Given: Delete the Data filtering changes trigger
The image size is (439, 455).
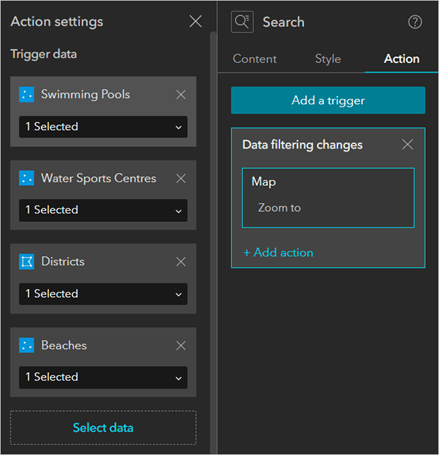Looking at the screenshot, I should (407, 145).
